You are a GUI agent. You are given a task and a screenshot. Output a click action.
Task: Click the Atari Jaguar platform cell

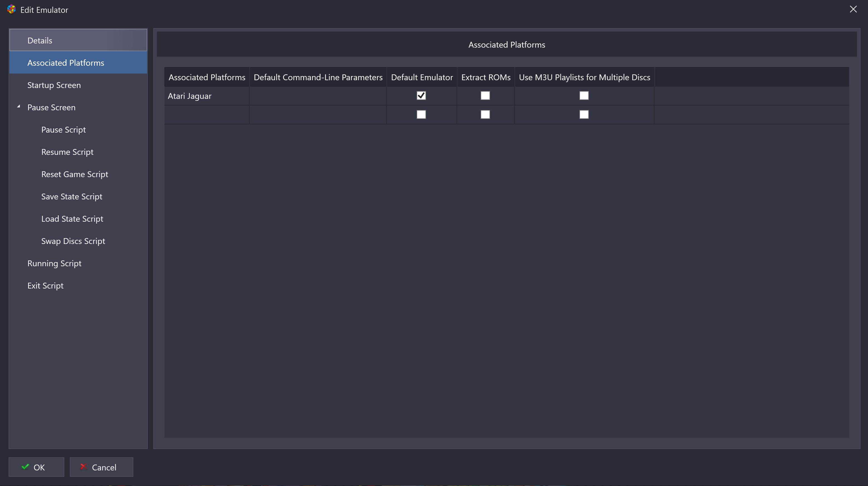pyautogui.click(x=207, y=96)
